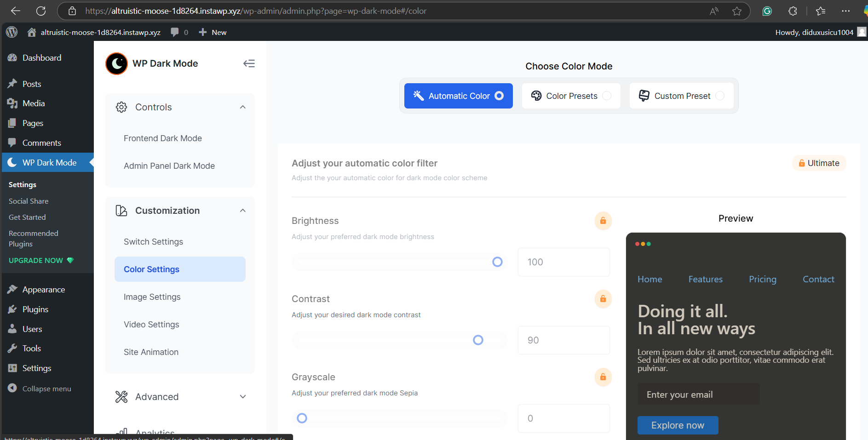Click Controls gear icon

point(121,107)
